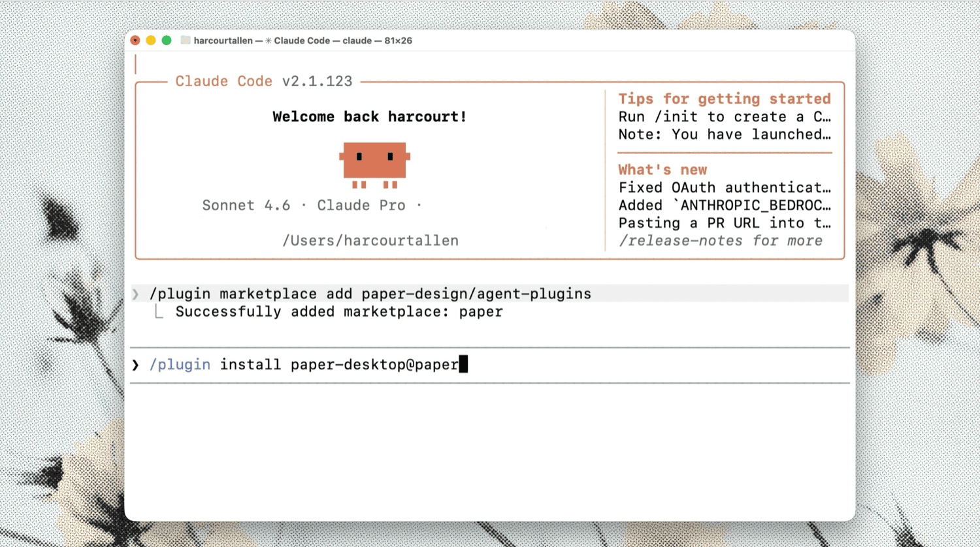Click the "What's new" heading
The image size is (980, 547).
pos(662,170)
